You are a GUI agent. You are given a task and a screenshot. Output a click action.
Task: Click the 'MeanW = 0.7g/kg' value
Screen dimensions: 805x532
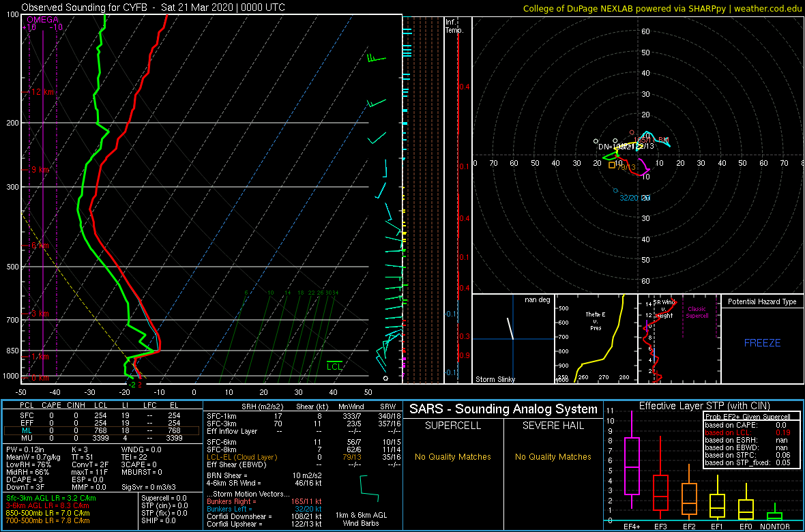[33, 457]
